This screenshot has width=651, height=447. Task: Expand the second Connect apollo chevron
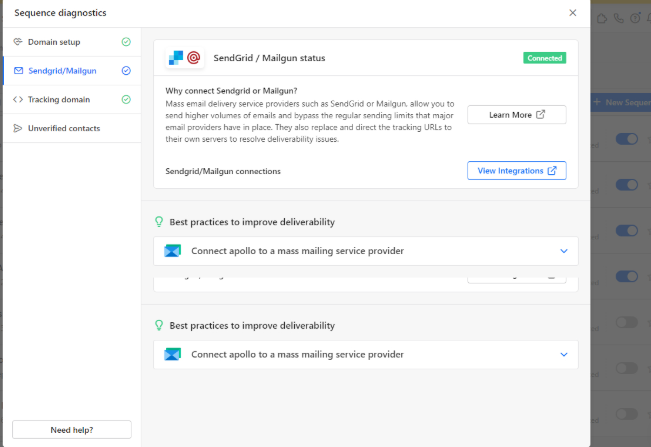(563, 354)
